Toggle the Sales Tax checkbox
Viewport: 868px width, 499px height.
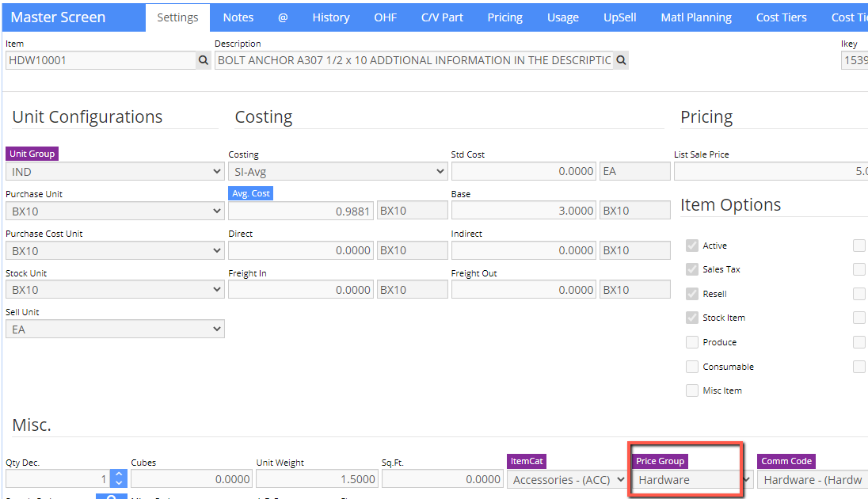692,269
